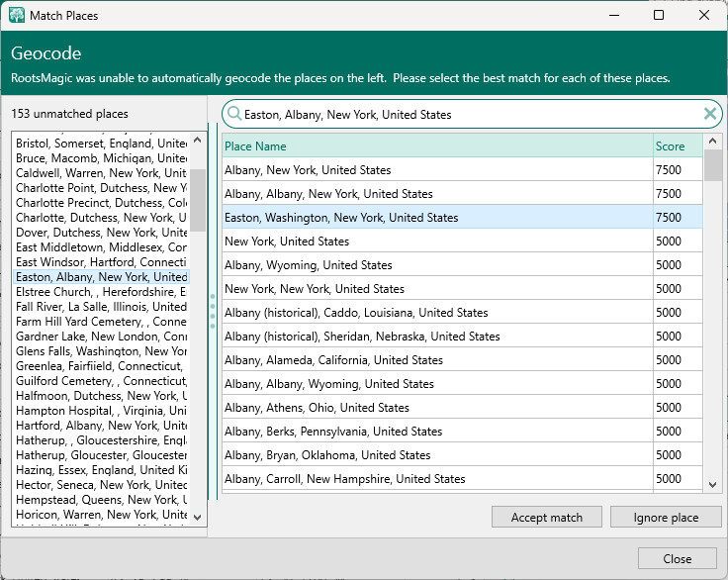Sort by the Score column header
Viewport: 728px width, 580px height.
coord(678,145)
